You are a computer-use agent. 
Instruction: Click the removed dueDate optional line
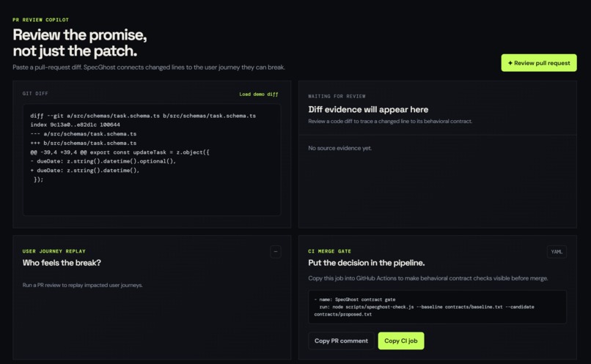click(x=103, y=161)
